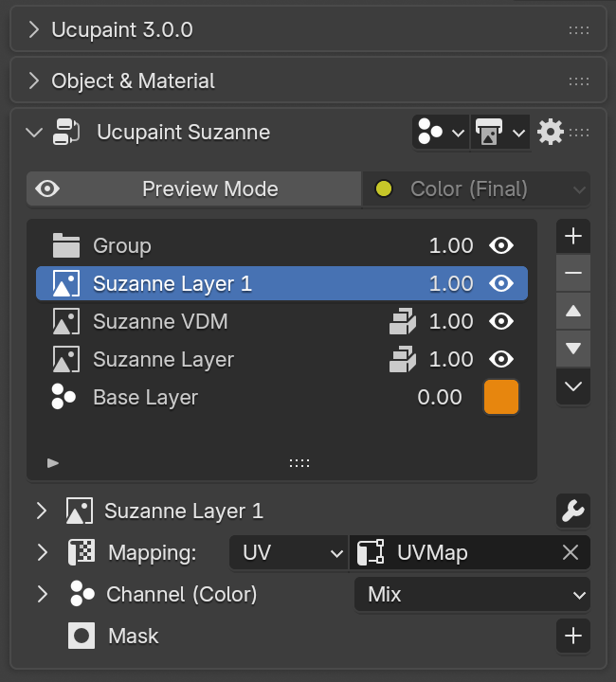The image size is (616, 682).
Task: Expand the Ucupaint 3.0.0 panel
Action: tap(34, 30)
